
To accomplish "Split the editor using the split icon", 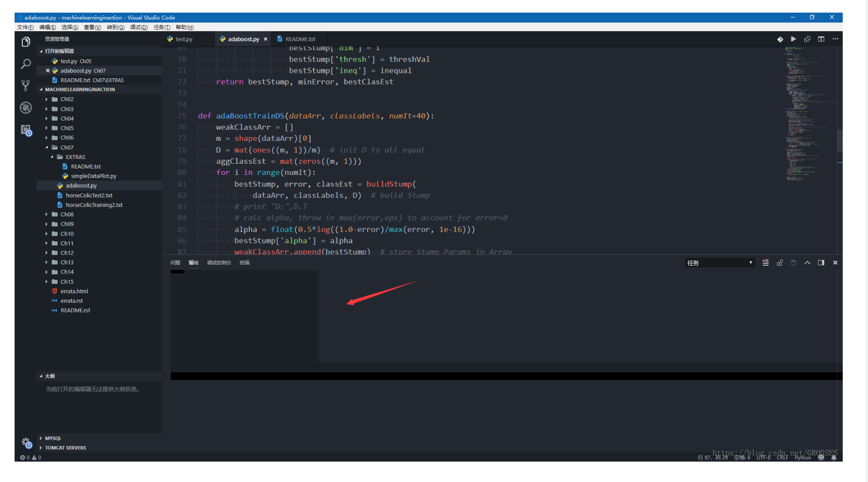I will [821, 39].
